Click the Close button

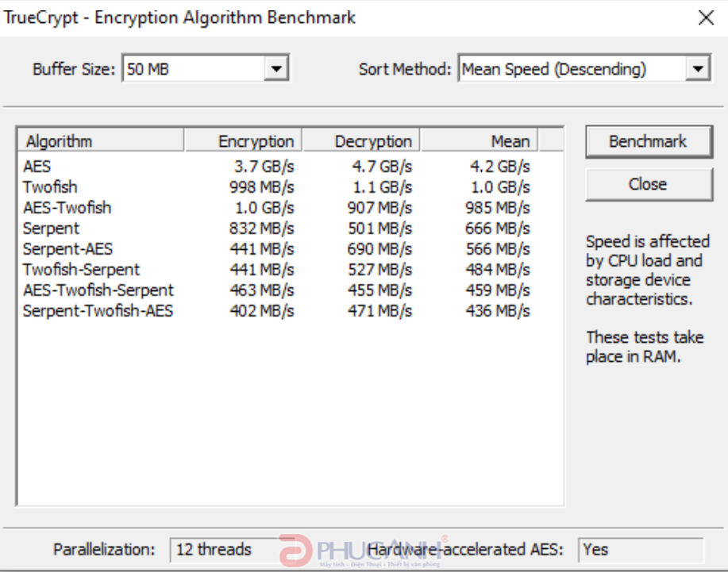tap(649, 184)
